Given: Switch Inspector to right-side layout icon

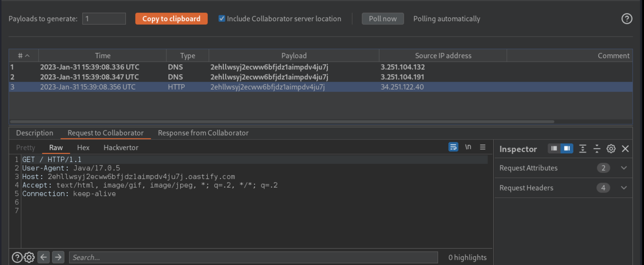Looking at the screenshot, I should tap(567, 149).
